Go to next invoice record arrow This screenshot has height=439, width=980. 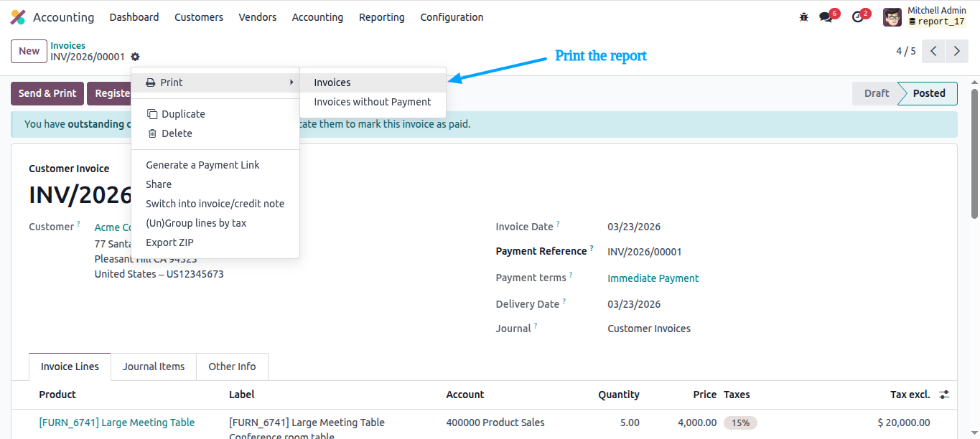coord(956,51)
